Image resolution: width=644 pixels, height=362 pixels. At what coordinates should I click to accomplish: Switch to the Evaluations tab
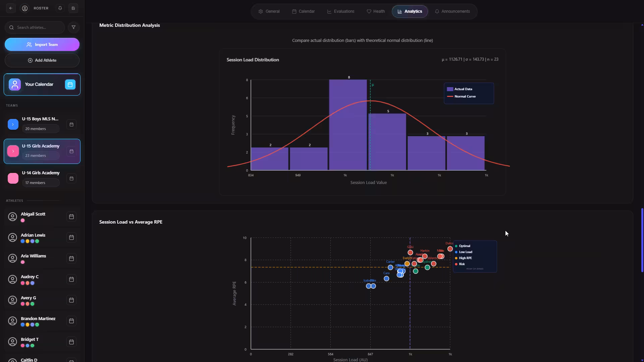click(x=341, y=11)
